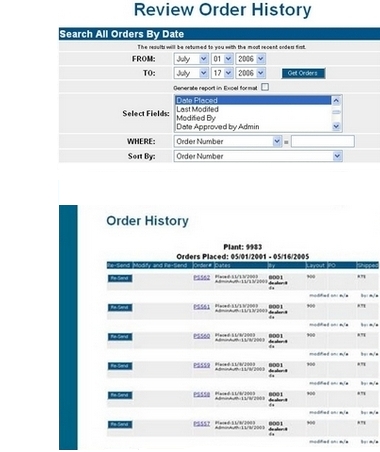Click the Get Orders button
380x452 pixels.
[303, 73]
